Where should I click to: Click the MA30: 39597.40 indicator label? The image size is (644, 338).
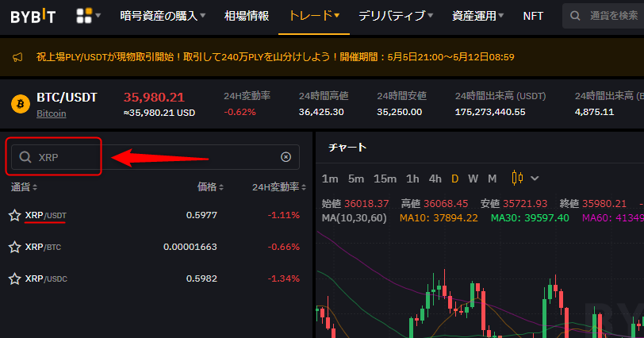click(531, 217)
